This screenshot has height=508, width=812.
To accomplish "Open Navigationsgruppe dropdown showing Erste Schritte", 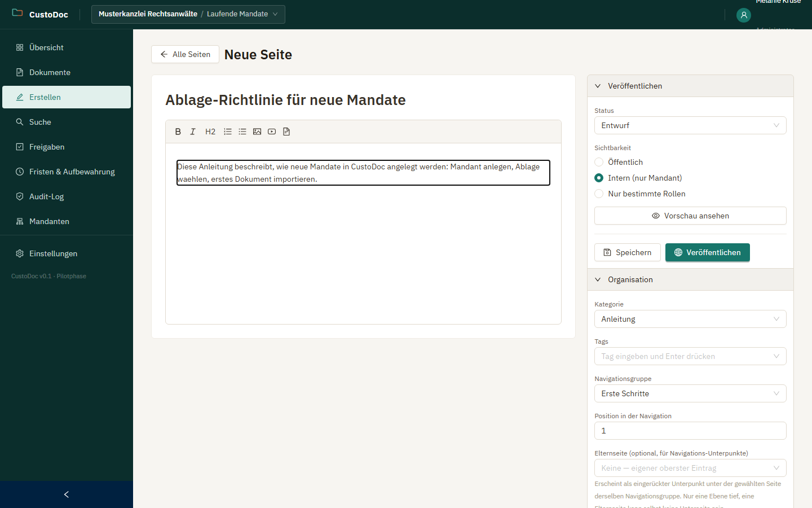I will (690, 393).
